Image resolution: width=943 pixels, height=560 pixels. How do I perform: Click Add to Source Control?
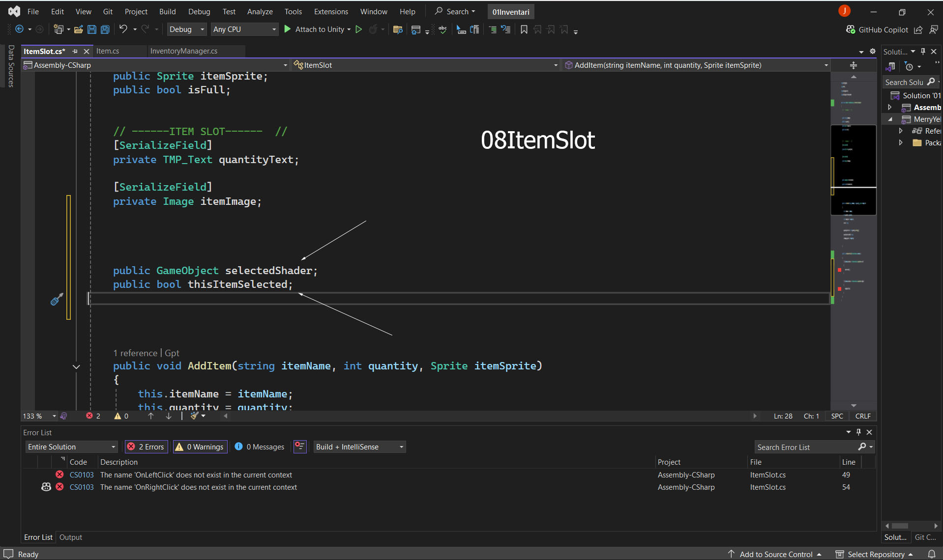775,554
